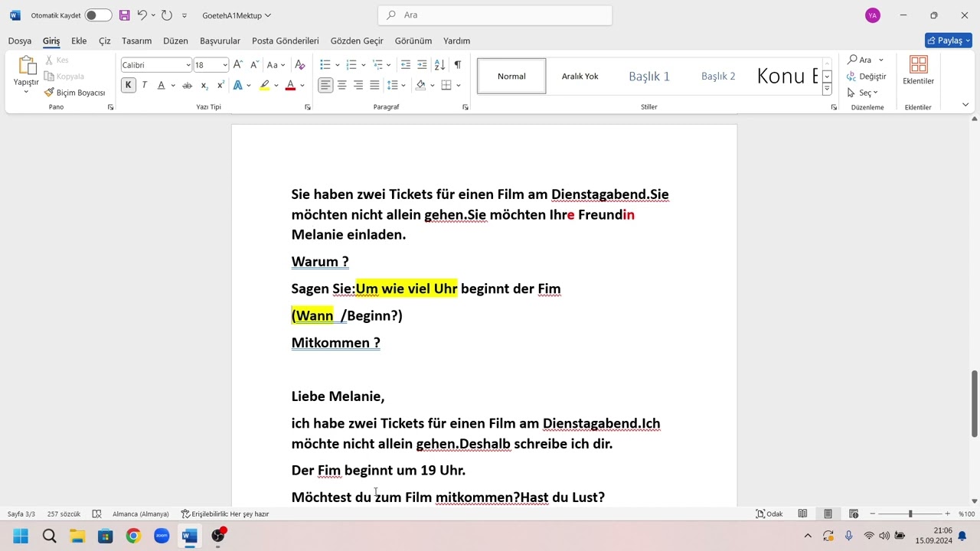The height and width of the screenshot is (551, 980).
Task: Open the Başvurular references tab
Action: (220, 41)
